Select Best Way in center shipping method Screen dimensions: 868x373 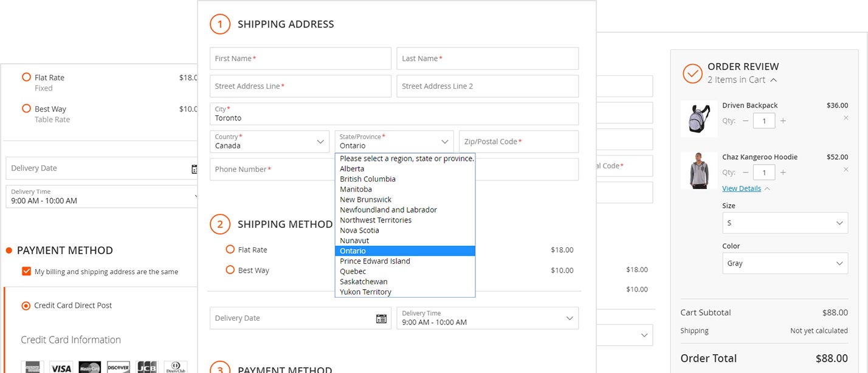pos(230,270)
